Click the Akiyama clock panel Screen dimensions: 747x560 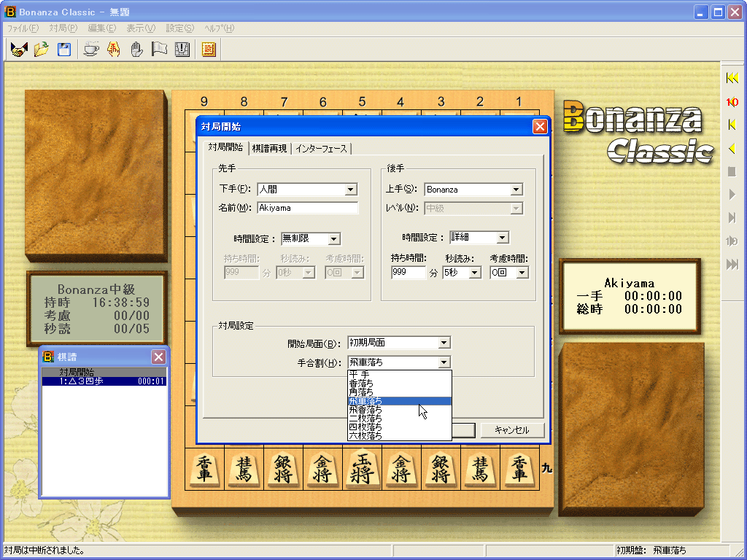630,296
